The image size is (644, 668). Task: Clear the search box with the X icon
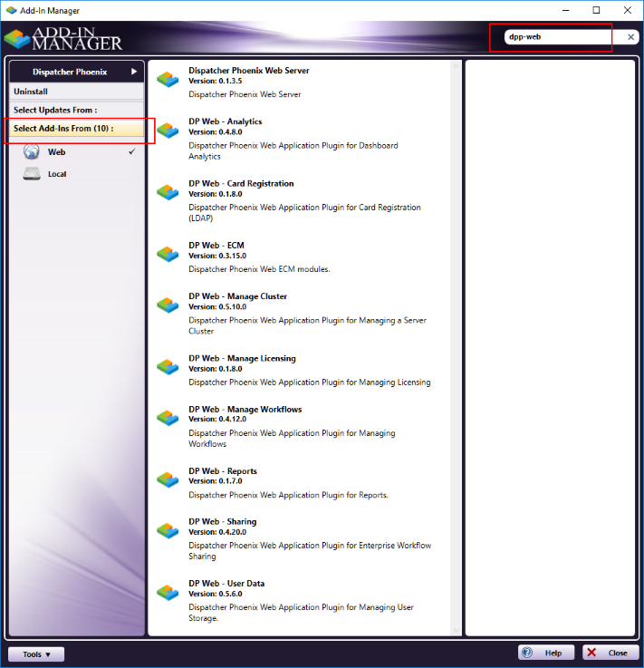click(x=630, y=37)
